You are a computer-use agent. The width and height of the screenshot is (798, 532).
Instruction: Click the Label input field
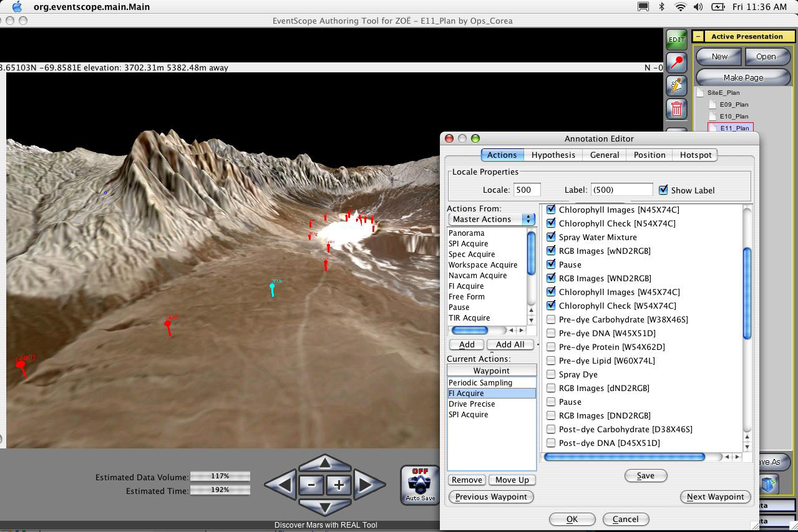[x=621, y=190]
